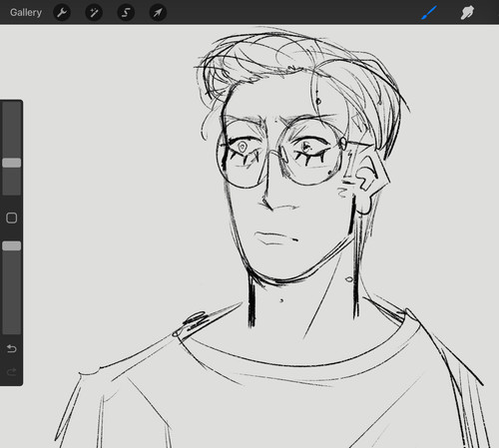Viewport: 499px width, 448px height.
Task: Activate the Transform arrow tool
Action: pos(158,13)
